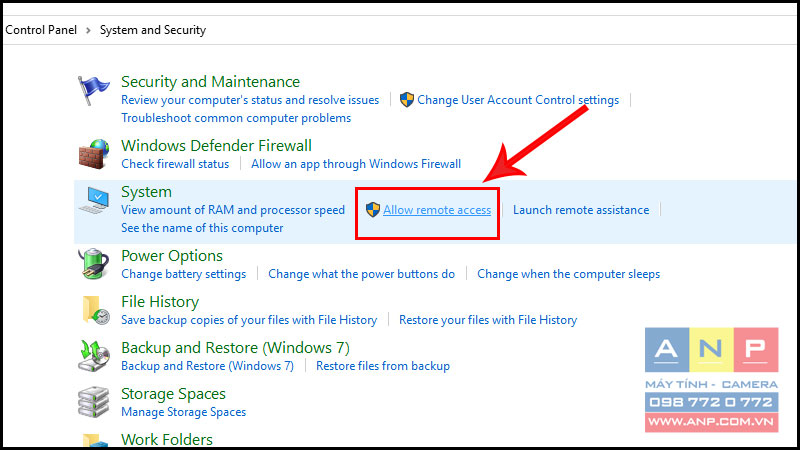This screenshot has width=800, height=450.
Task: Click the File History folder icon
Action: (x=95, y=310)
